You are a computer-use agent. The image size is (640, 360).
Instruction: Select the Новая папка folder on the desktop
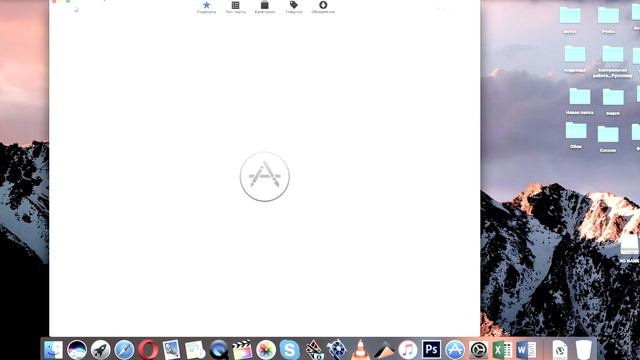pyautogui.click(x=580, y=101)
